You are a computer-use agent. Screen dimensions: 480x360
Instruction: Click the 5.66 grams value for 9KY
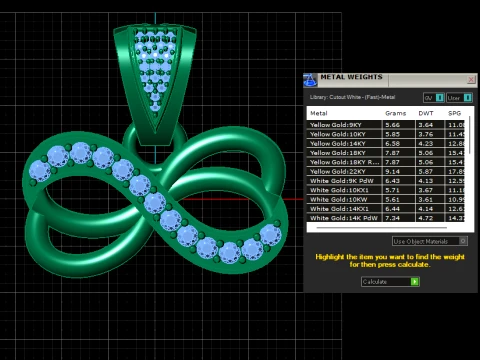coord(392,125)
